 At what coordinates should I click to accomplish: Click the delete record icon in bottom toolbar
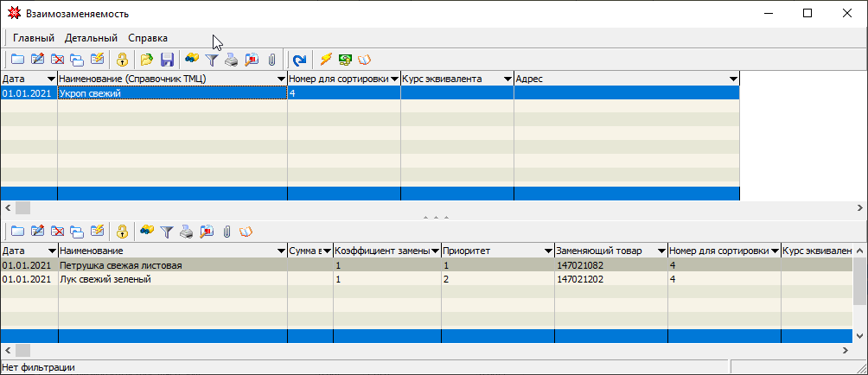57,231
